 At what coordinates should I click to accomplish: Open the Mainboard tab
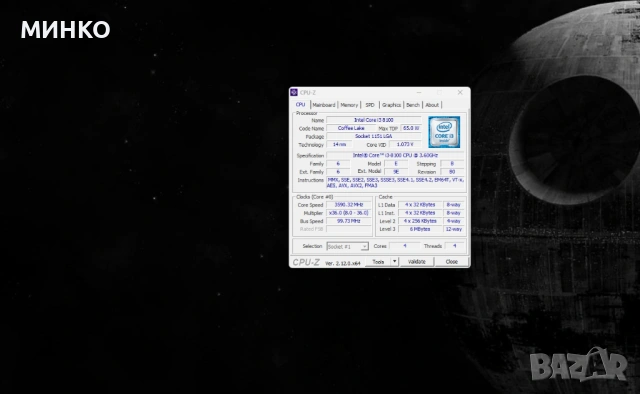[324, 105]
